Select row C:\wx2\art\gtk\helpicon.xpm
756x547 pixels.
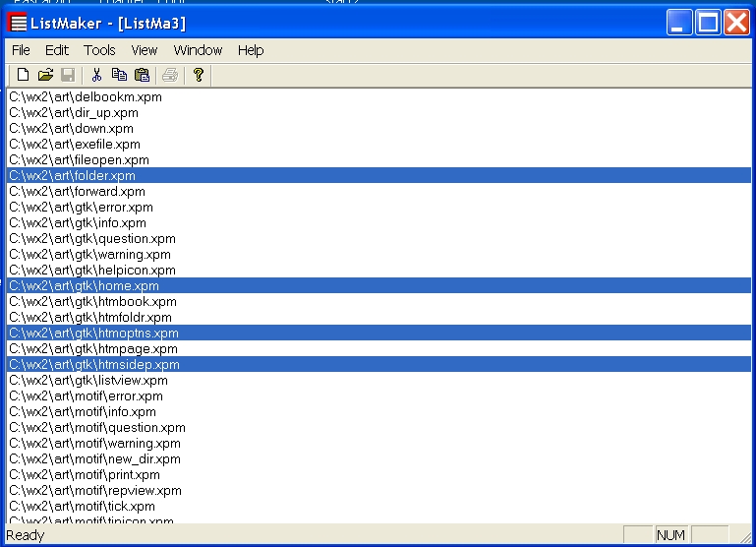click(378, 271)
